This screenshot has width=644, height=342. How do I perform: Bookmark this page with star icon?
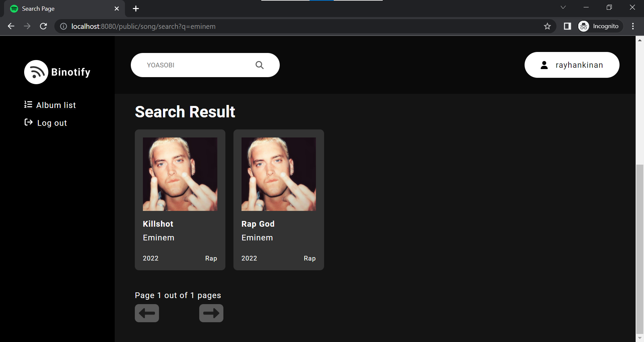pyautogui.click(x=547, y=26)
